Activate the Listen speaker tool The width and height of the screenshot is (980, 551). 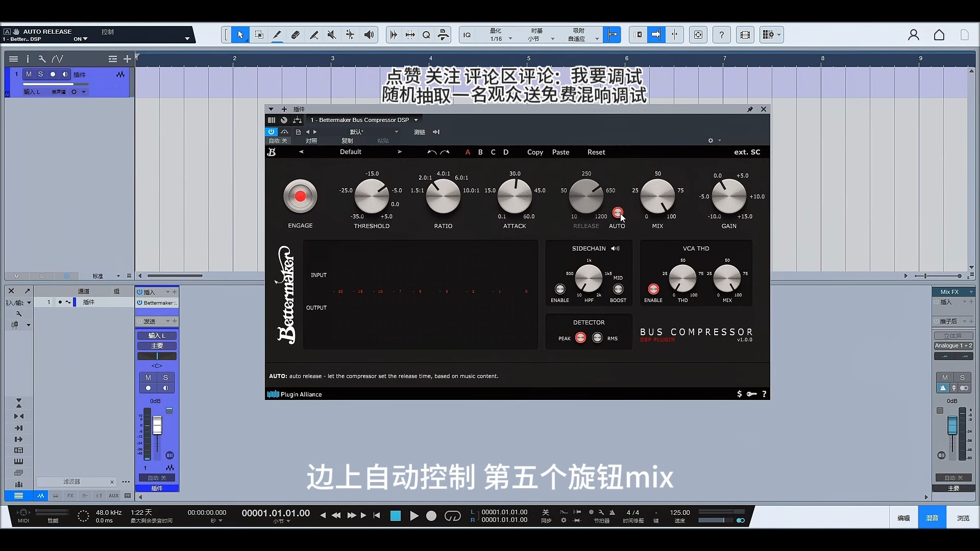[369, 35]
